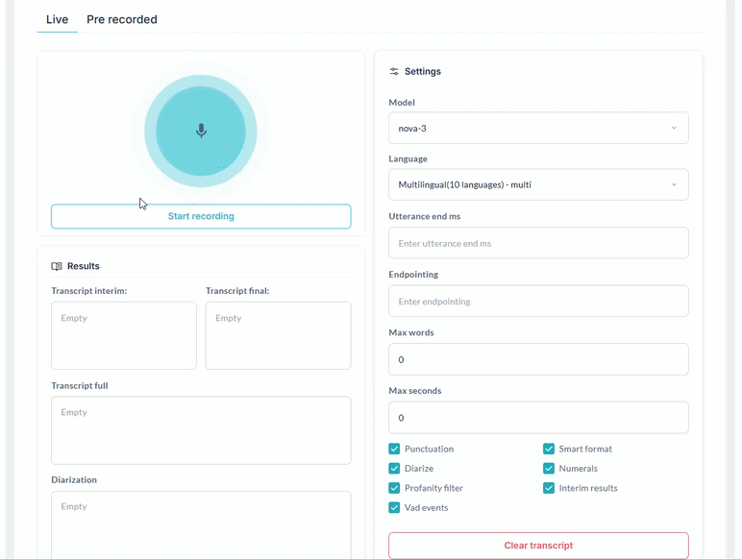Click the Results book icon
The width and height of the screenshot is (742, 560).
tap(57, 267)
